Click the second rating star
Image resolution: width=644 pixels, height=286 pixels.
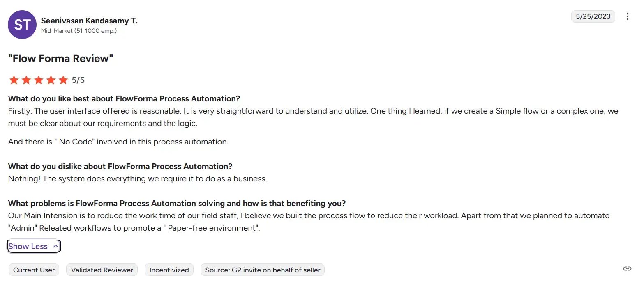[26, 80]
